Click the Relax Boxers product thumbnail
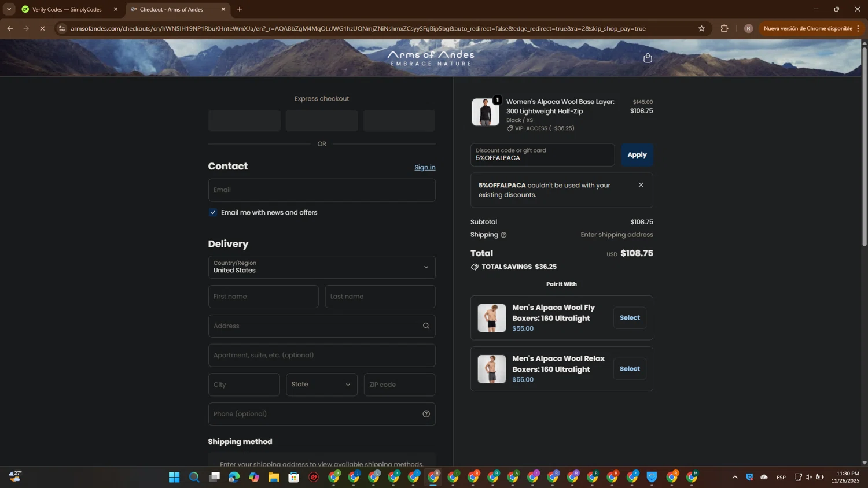 [x=492, y=369]
